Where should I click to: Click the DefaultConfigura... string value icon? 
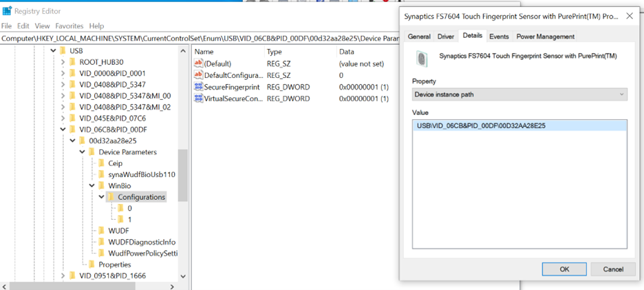(198, 75)
